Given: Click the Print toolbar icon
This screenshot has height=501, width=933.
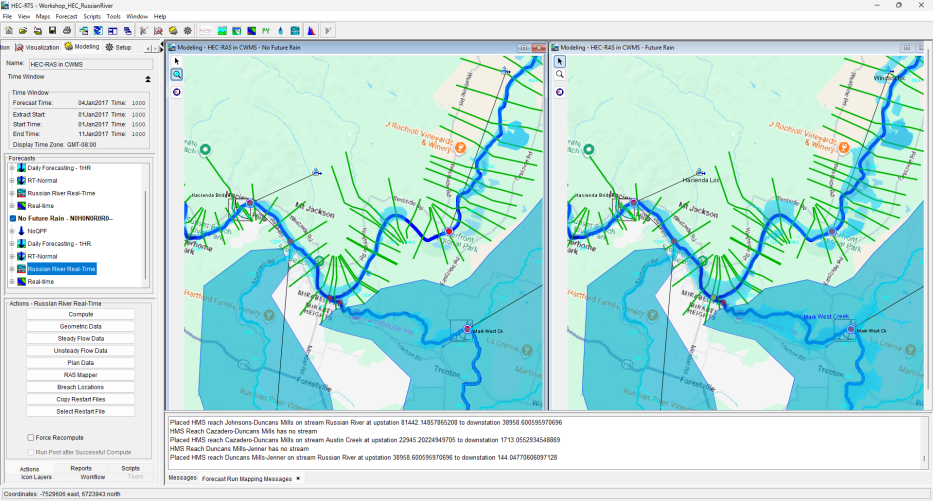Looking at the screenshot, I should 67,30.
